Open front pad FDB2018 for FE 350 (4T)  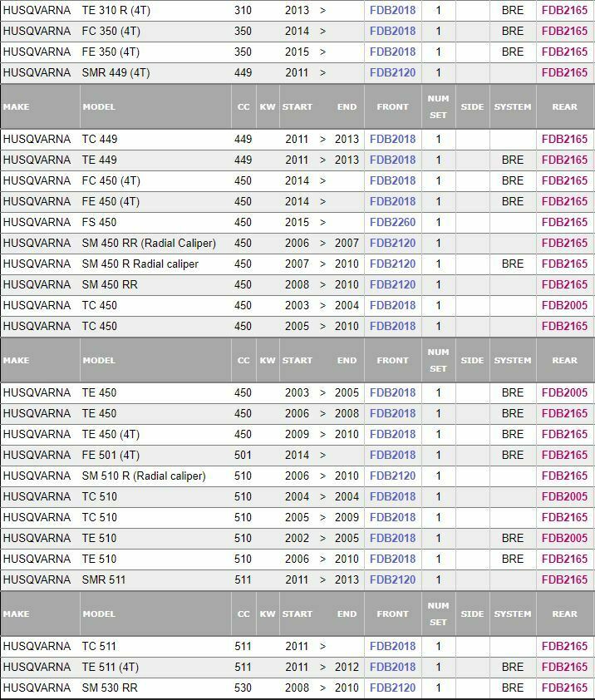(x=392, y=52)
